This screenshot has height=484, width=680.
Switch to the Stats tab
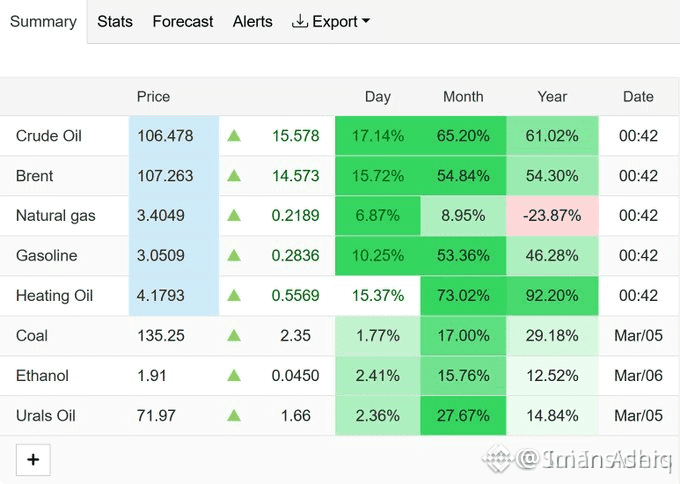[115, 21]
